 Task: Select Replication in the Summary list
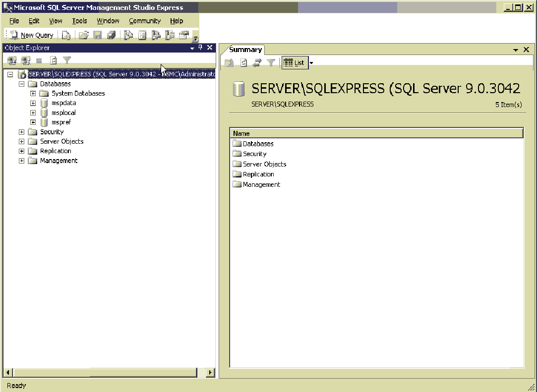(258, 174)
